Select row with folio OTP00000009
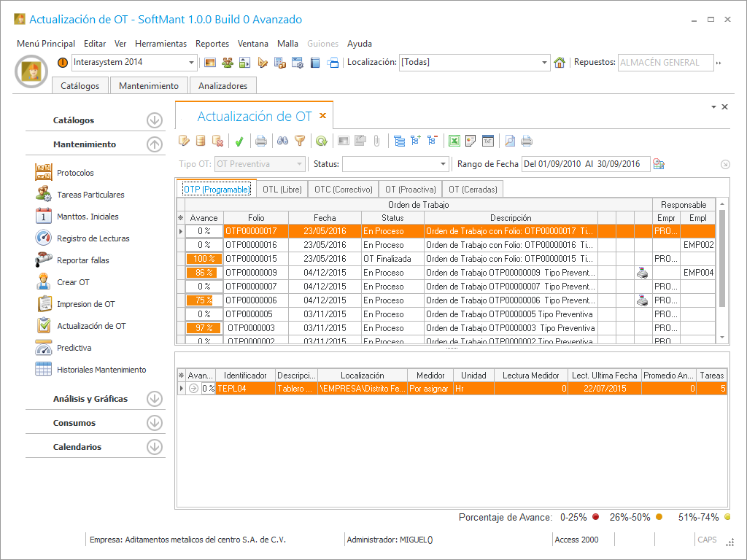747x560 pixels. point(255,273)
